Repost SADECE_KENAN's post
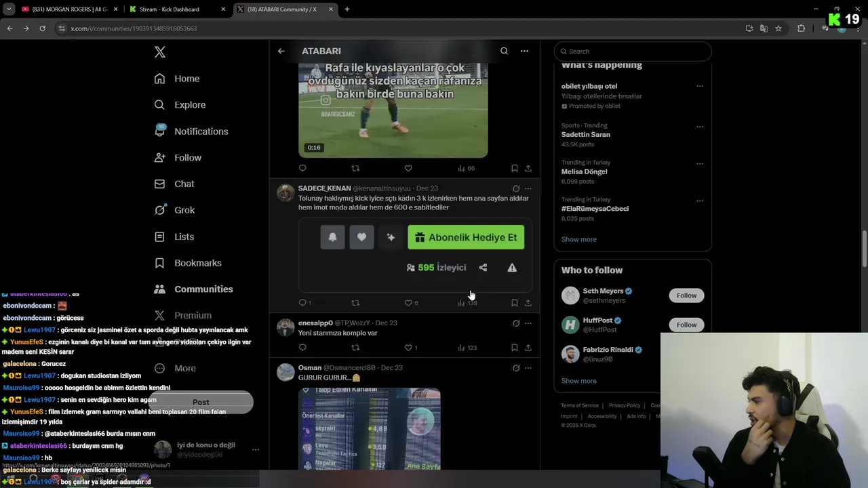 coord(355,303)
